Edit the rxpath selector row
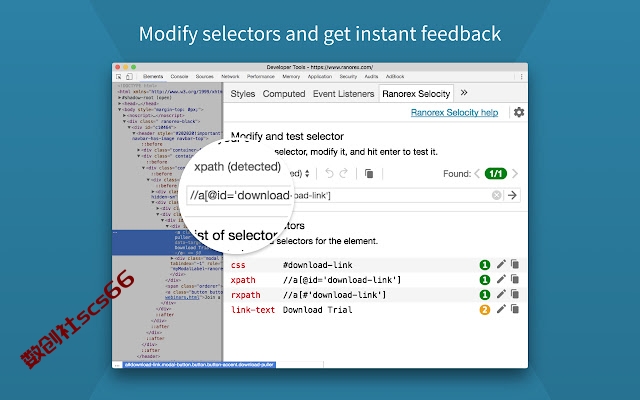 coord(501,294)
